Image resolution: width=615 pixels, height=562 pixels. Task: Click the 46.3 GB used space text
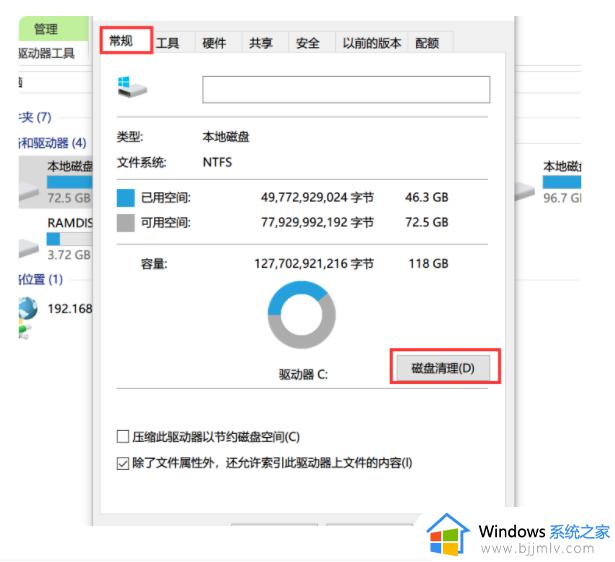pyautogui.click(x=427, y=197)
